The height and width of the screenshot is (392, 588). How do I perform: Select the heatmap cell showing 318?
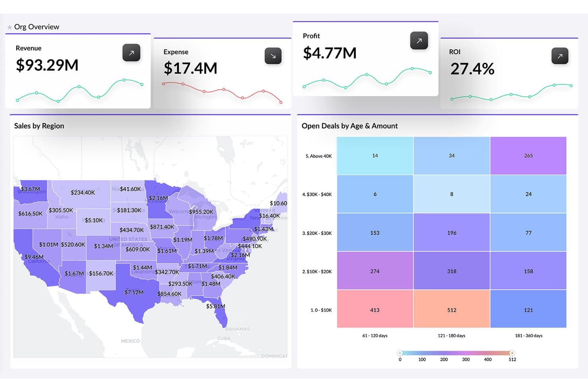[452, 270]
